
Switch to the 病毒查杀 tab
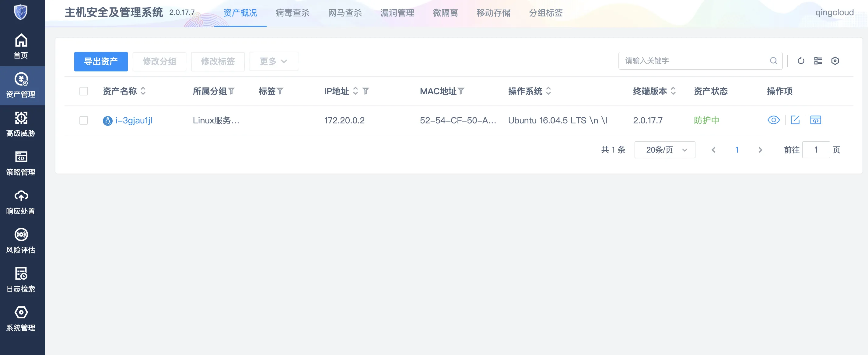(x=292, y=13)
